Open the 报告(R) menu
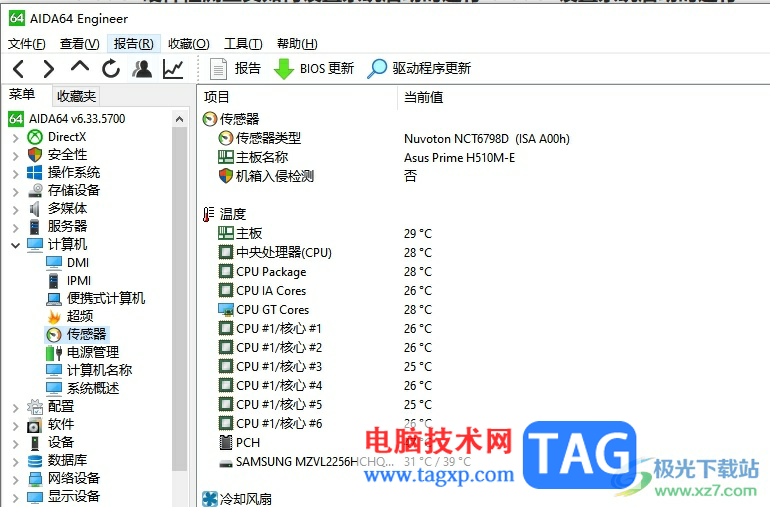The height and width of the screenshot is (507, 770). 134,44
